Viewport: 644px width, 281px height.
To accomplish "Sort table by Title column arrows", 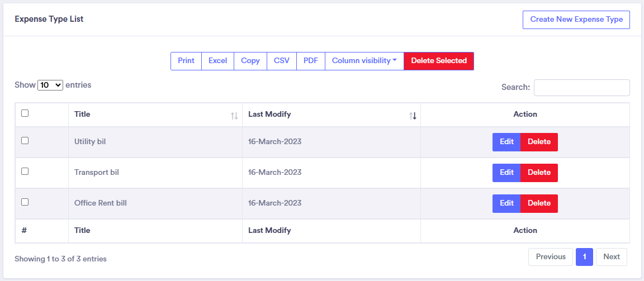I will (x=234, y=116).
